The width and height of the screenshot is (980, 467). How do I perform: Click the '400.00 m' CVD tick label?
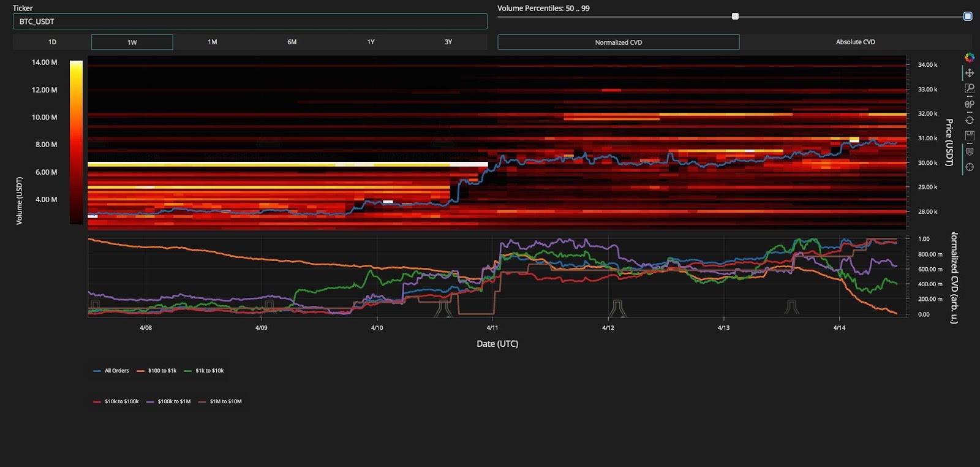coord(930,284)
